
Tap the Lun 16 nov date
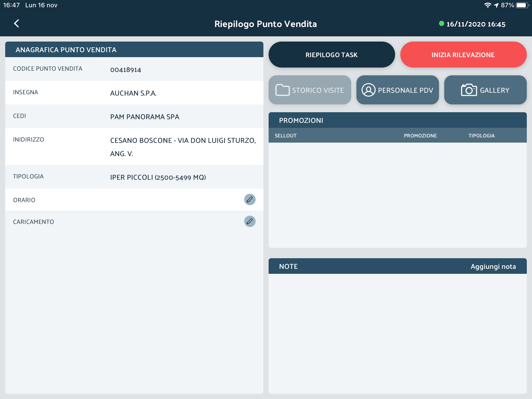[41, 5]
